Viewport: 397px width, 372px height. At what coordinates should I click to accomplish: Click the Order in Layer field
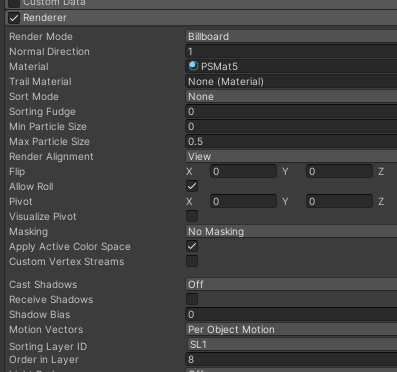291,359
